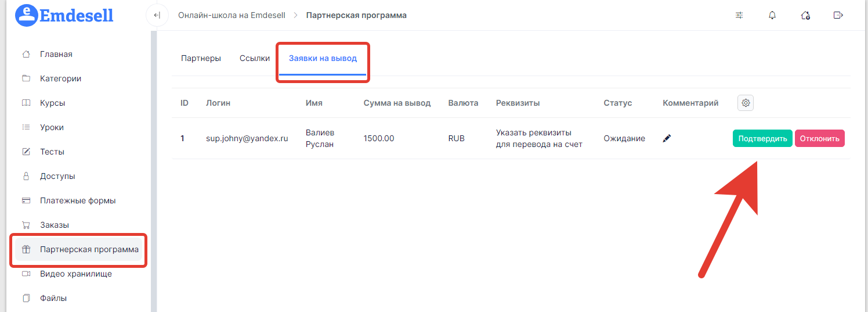
Task: Click amount 1500.00 cell
Action: pyautogui.click(x=379, y=138)
